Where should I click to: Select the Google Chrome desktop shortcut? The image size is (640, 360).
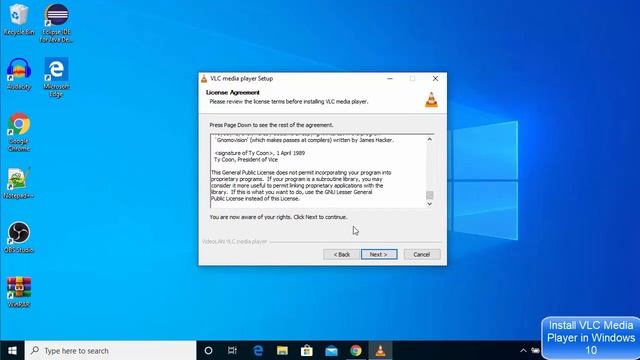click(x=19, y=132)
